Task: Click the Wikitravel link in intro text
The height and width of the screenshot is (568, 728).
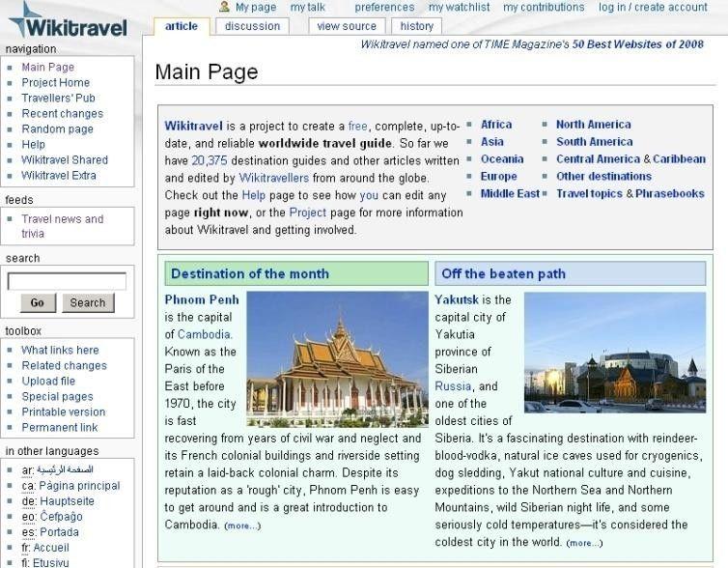Action: pos(194,126)
